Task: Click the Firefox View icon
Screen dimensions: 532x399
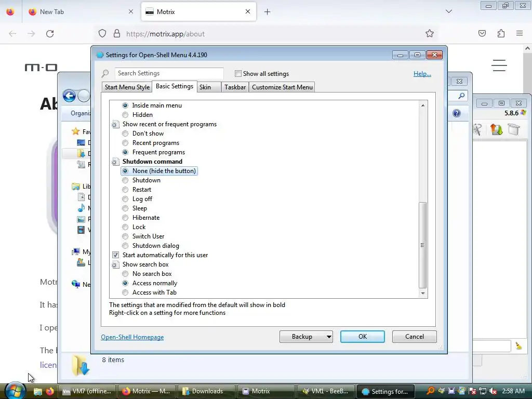Action: 10,11
